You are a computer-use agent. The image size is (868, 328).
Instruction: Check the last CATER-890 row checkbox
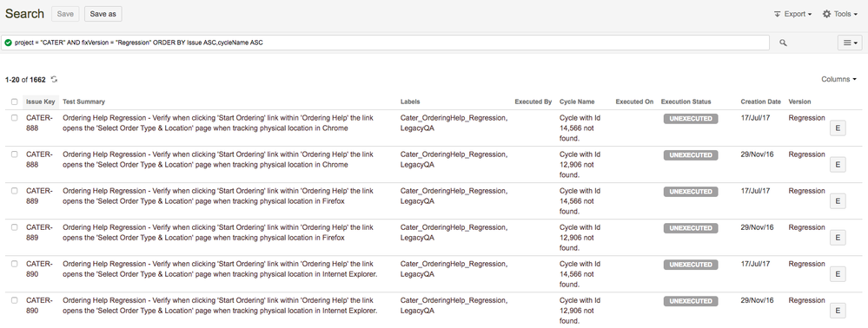[x=15, y=300]
